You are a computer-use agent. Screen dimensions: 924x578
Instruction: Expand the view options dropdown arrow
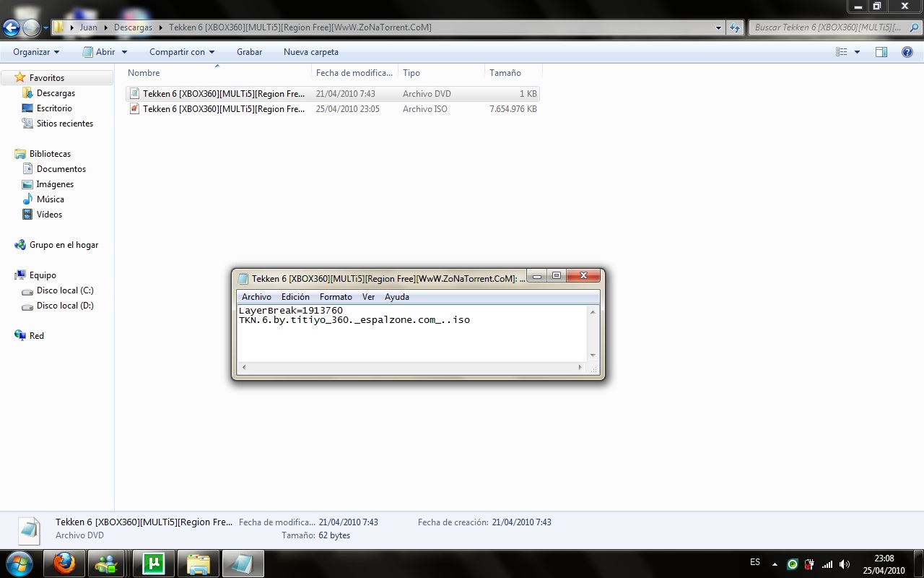[857, 52]
